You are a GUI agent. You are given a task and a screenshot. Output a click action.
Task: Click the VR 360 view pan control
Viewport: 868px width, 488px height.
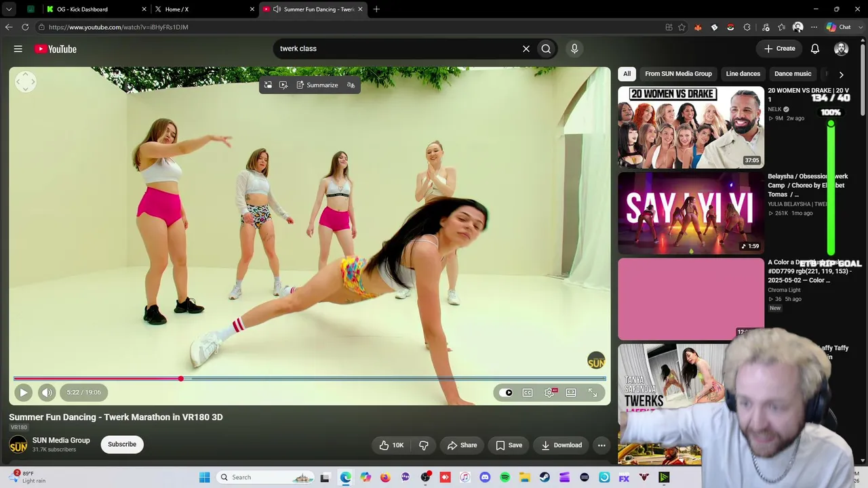click(x=25, y=82)
